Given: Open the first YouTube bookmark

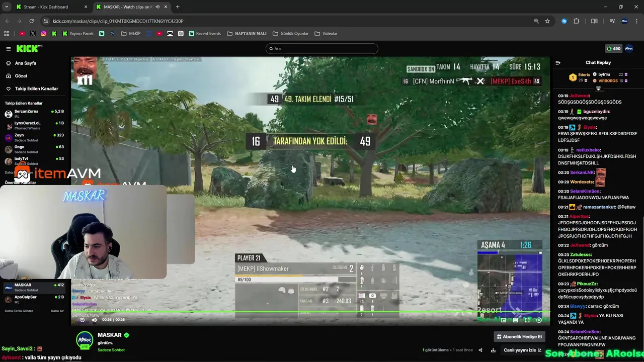Looking at the screenshot, I should pos(22,34).
